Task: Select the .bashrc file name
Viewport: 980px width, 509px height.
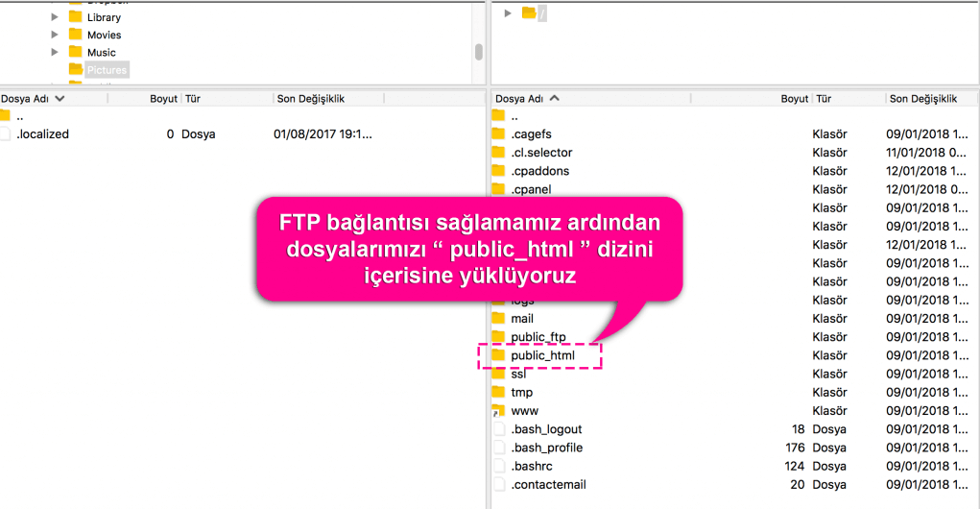Action: click(532, 467)
